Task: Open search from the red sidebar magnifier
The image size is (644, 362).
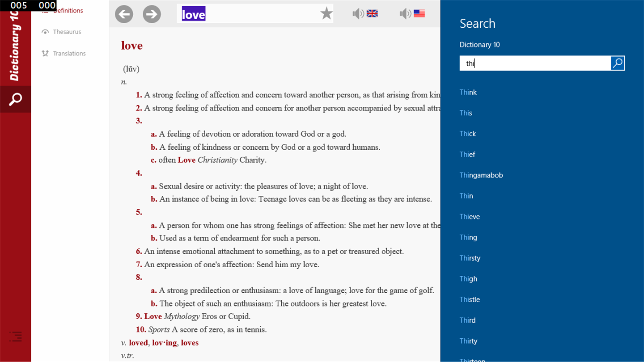Action: (16, 99)
